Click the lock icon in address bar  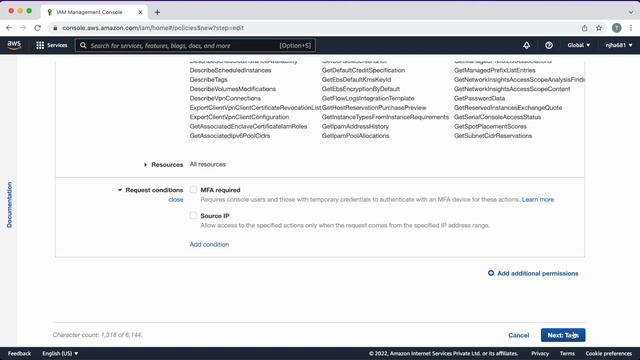point(55,28)
